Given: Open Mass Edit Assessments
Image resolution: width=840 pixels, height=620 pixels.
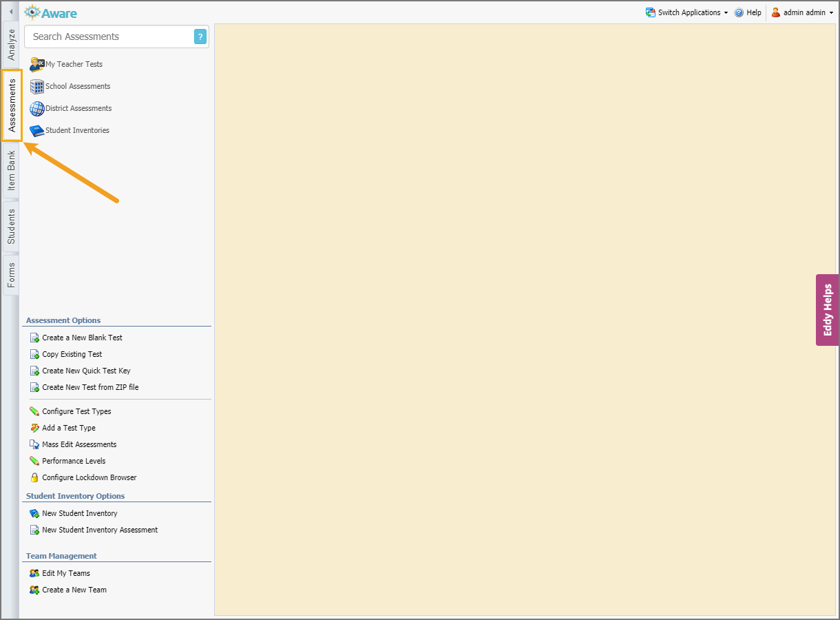Looking at the screenshot, I should point(79,444).
